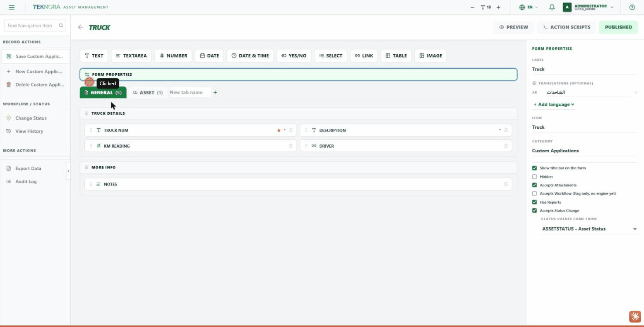644x327 pixels.
Task: Select the General tab
Action: [103, 92]
